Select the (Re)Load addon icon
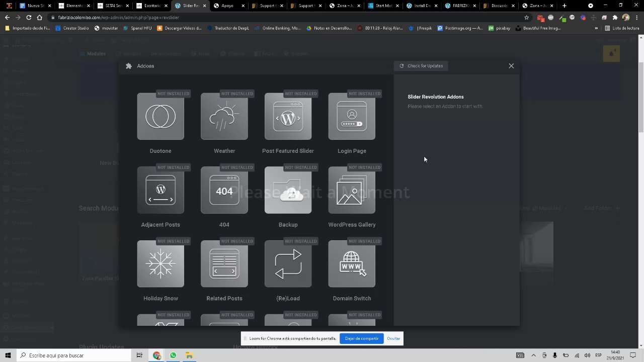This screenshot has height=362, width=644. pos(288,264)
